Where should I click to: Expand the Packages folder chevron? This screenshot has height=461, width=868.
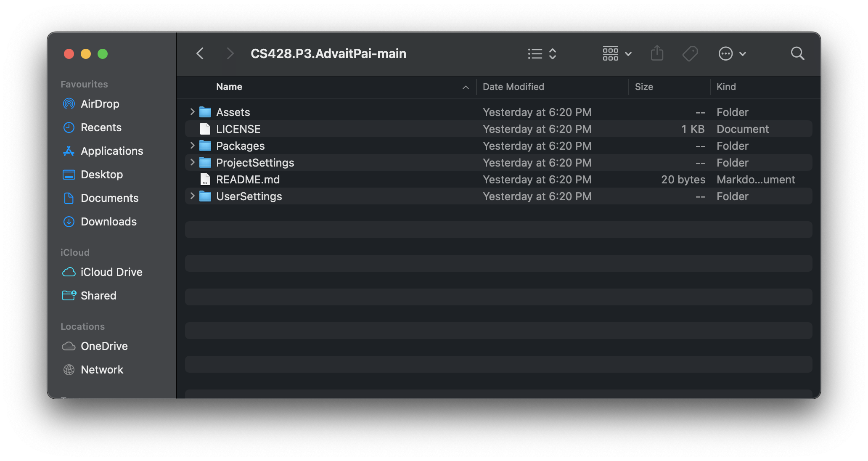click(192, 146)
